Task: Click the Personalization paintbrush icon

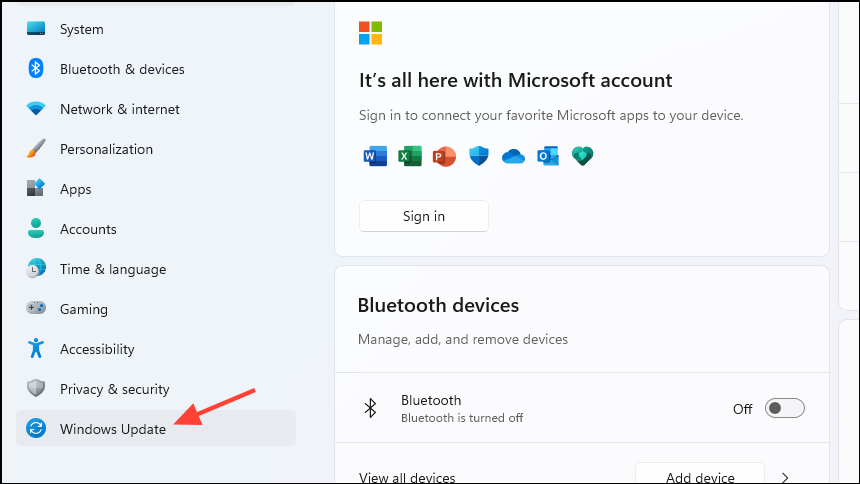Action: pos(36,149)
